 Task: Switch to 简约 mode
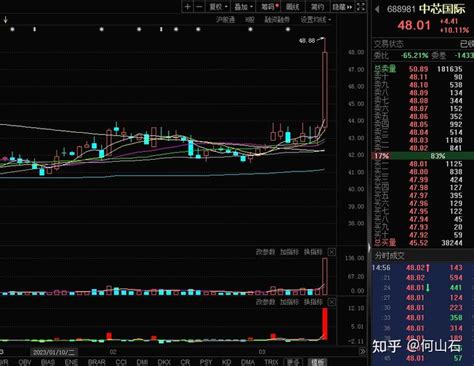pyautogui.click(x=317, y=7)
